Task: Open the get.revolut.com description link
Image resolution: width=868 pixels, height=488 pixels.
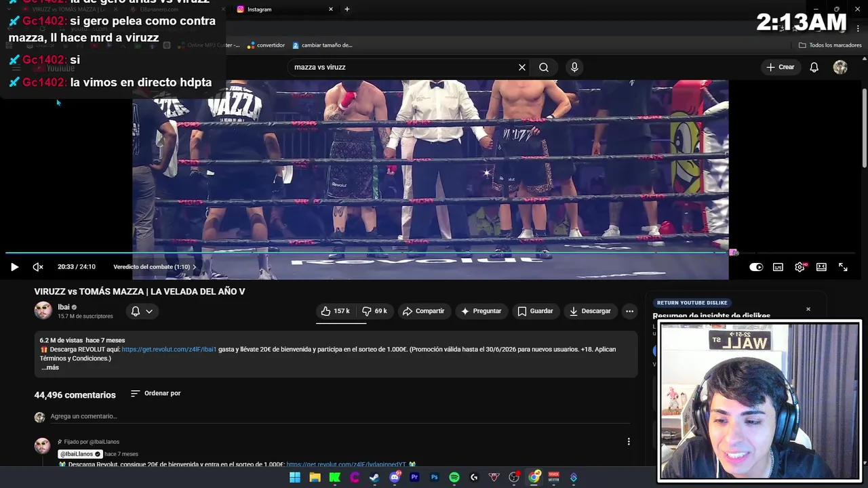Action: tap(169, 350)
